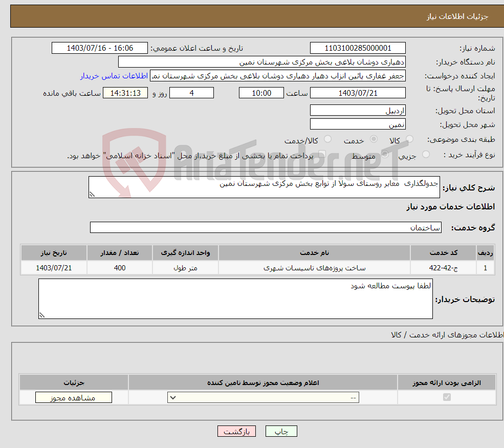Click the توضیحات خریدار text area

point(235,299)
